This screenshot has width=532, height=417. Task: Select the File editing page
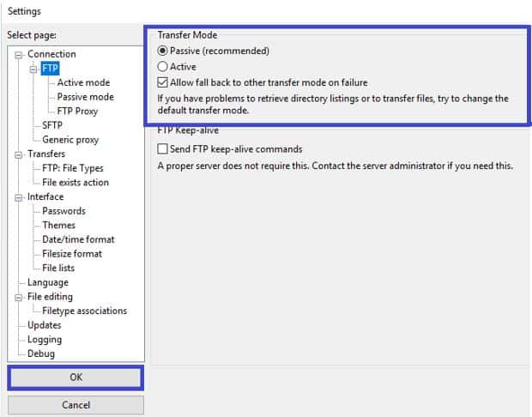coord(50,297)
